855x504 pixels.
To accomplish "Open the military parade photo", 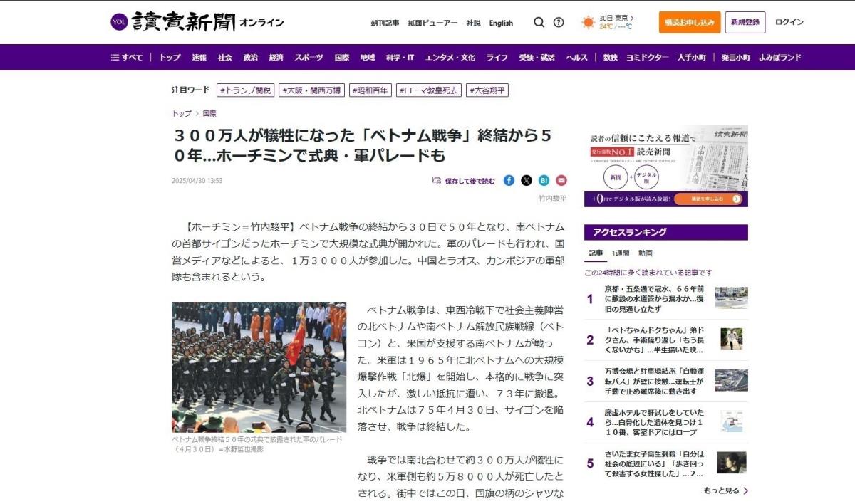I will (259, 367).
